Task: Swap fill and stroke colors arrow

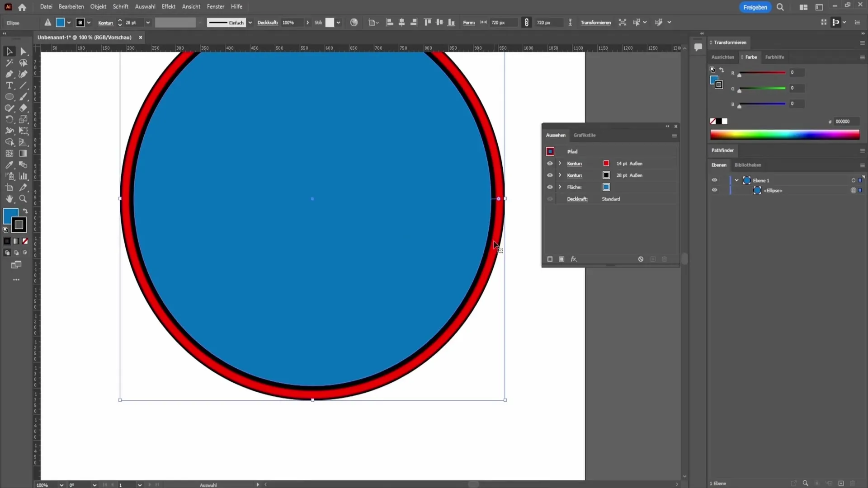Action: [25, 211]
